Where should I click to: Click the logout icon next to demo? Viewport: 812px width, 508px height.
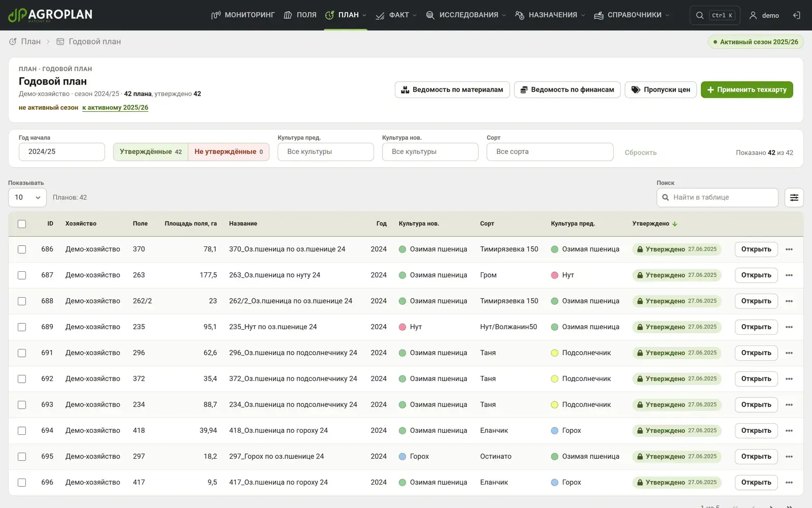[797, 15]
